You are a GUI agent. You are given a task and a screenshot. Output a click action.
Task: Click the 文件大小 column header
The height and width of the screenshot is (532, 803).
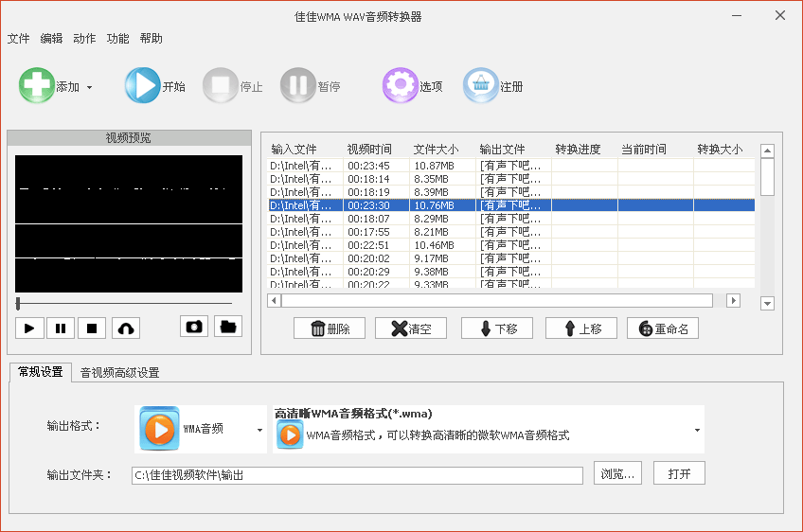(436, 150)
